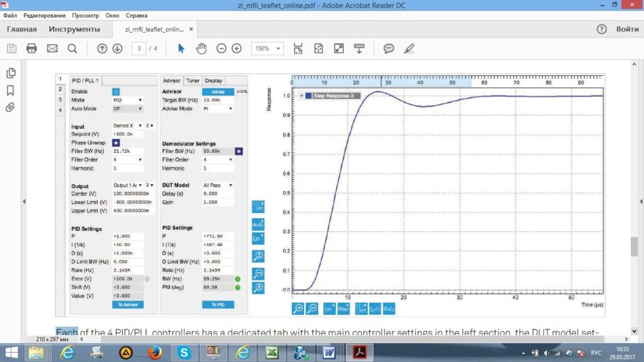Open the Attachments paperclip panel
Screen dimensions: 644x362
click(x=10, y=107)
